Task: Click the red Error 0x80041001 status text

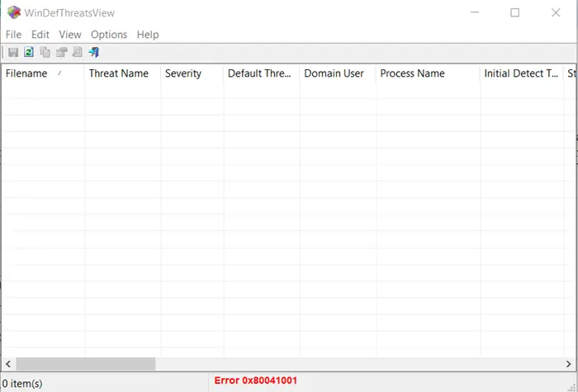Action: click(255, 380)
